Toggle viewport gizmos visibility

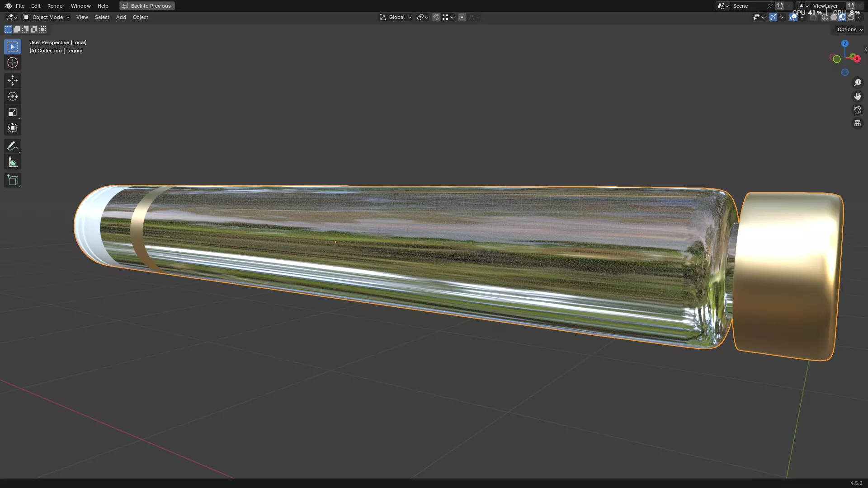[773, 17]
